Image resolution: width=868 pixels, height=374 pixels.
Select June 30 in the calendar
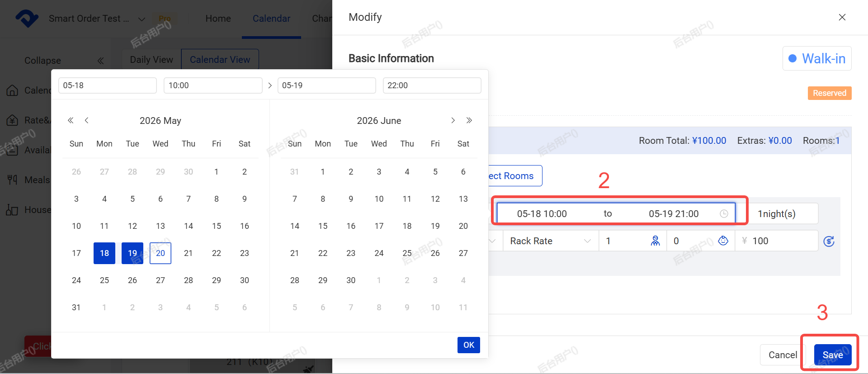(x=351, y=280)
